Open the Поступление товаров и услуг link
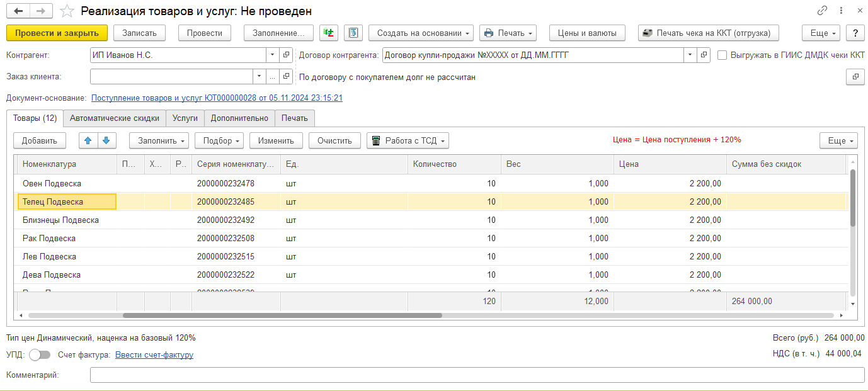868x391 pixels. coord(217,98)
